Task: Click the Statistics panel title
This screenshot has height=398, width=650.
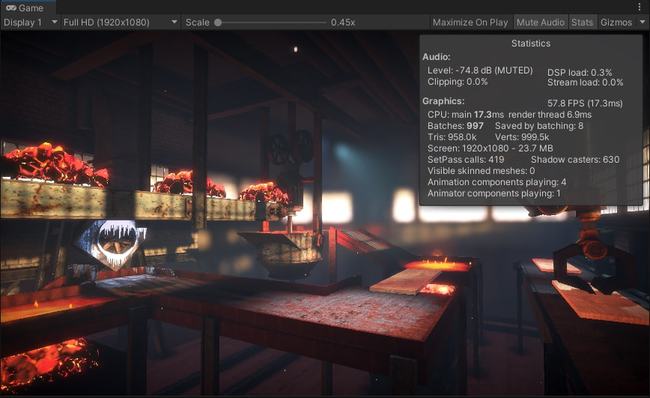Action: pyautogui.click(x=531, y=43)
